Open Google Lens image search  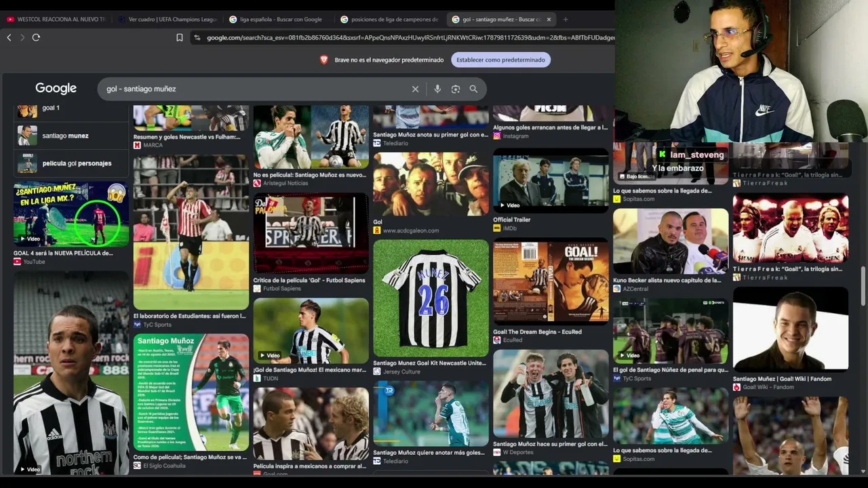[x=456, y=89]
